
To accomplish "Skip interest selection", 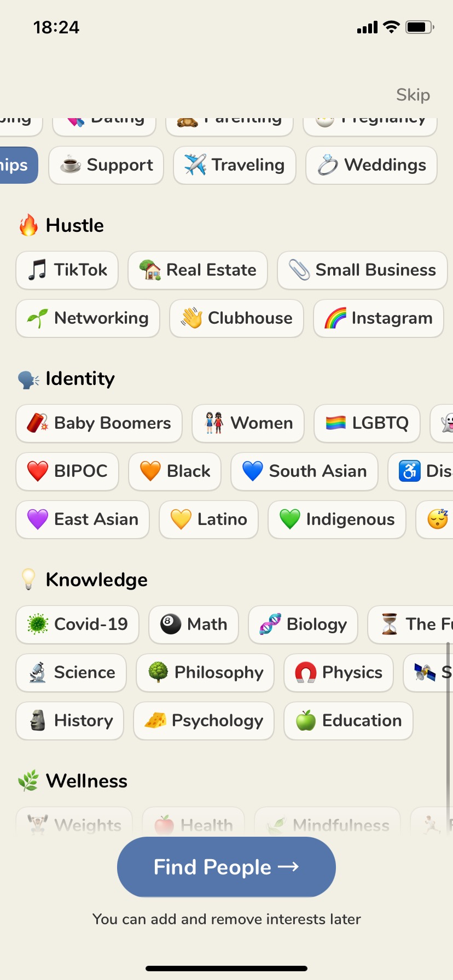I will tap(413, 95).
